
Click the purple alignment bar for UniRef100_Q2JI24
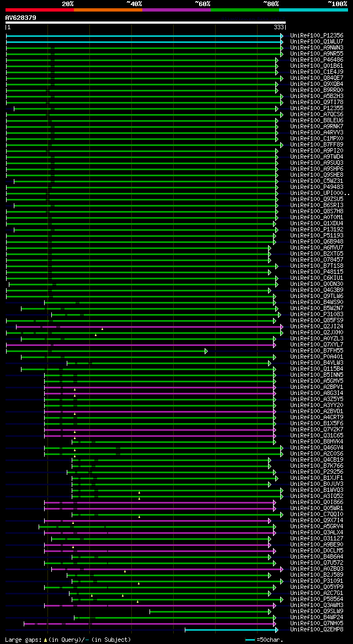coord(149,327)
